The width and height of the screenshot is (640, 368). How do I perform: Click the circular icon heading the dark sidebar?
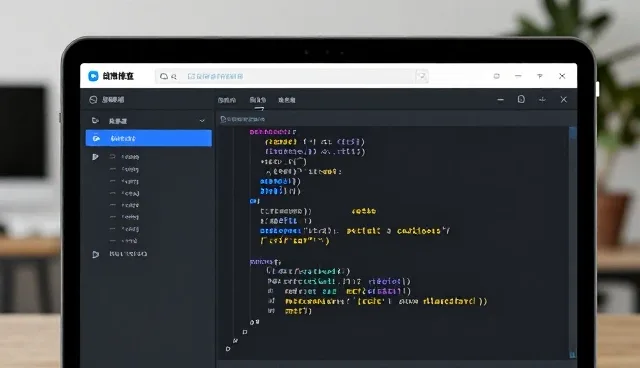(93, 100)
